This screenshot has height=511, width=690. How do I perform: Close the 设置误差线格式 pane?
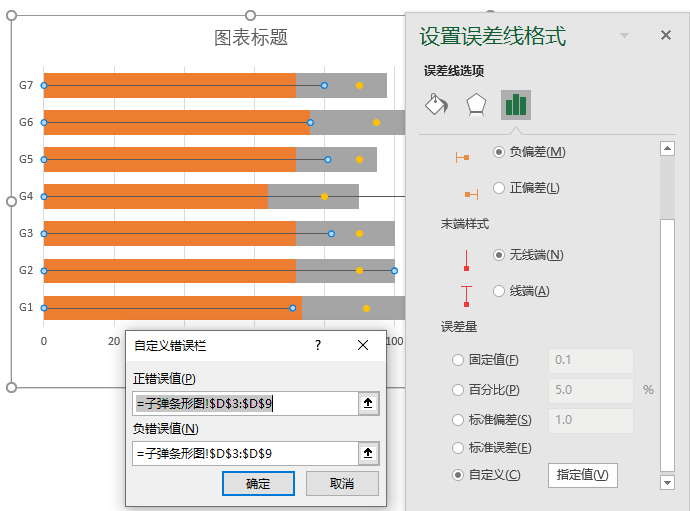pos(666,35)
